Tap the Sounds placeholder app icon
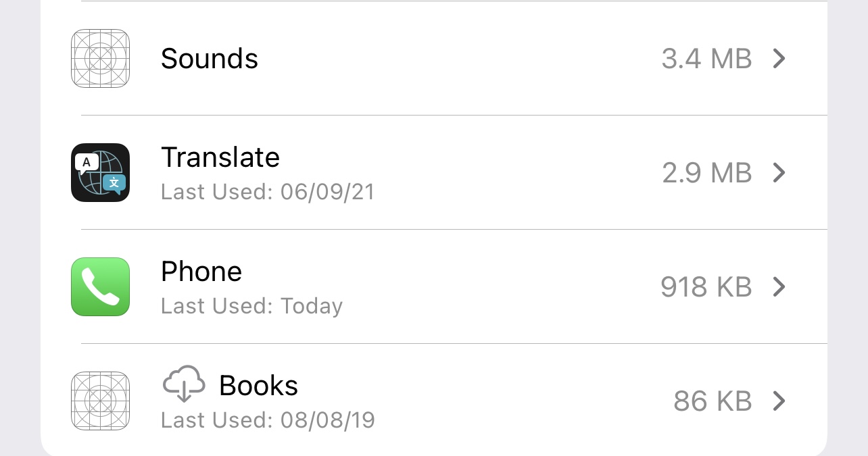Viewport: 868px width, 456px height. point(100,59)
